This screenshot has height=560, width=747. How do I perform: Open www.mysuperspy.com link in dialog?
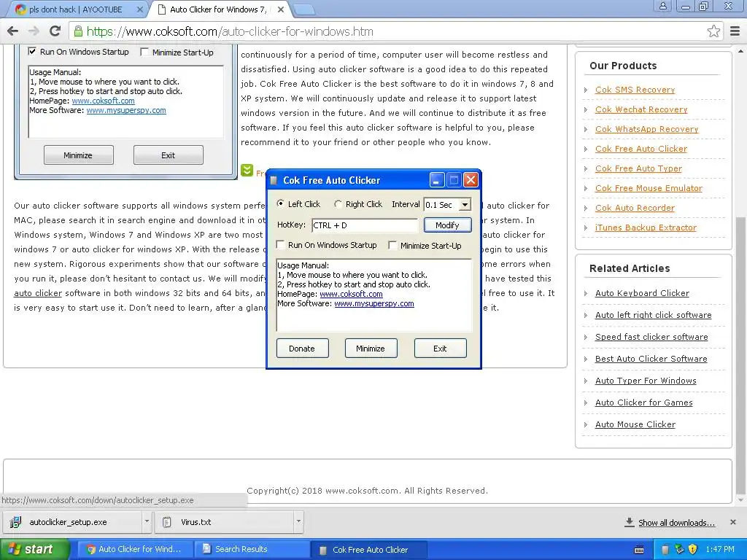pyautogui.click(x=374, y=303)
